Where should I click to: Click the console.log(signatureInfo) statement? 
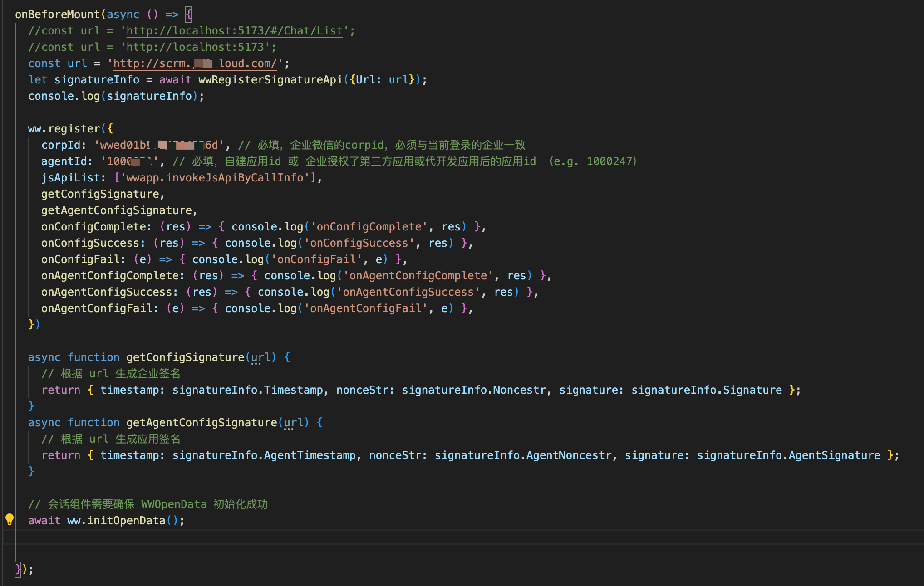[x=116, y=96]
